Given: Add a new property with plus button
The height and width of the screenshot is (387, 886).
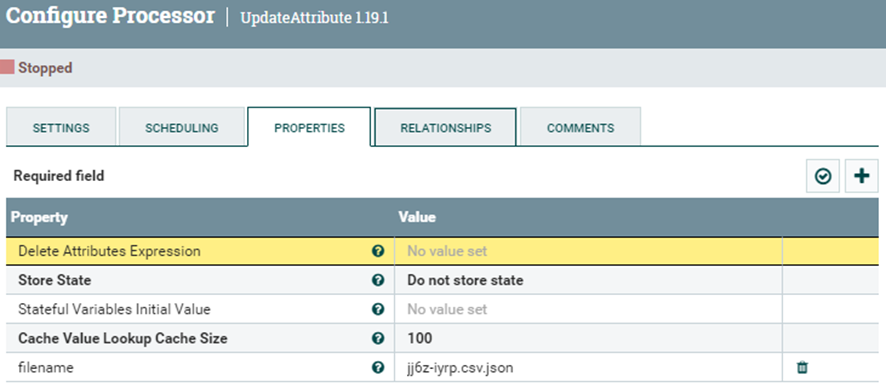Looking at the screenshot, I should tap(862, 176).
